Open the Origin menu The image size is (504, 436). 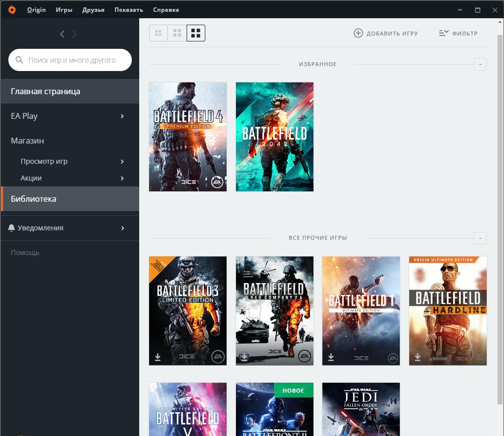point(37,10)
